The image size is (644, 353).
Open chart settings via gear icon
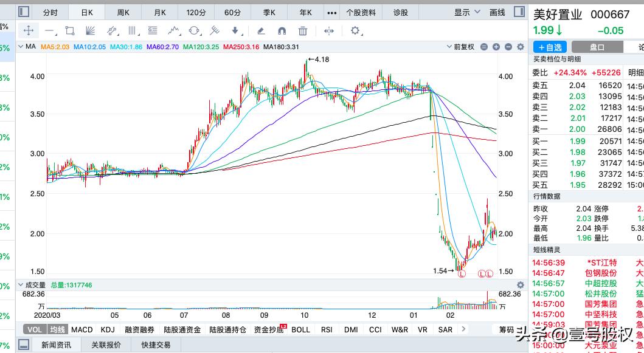(x=520, y=47)
